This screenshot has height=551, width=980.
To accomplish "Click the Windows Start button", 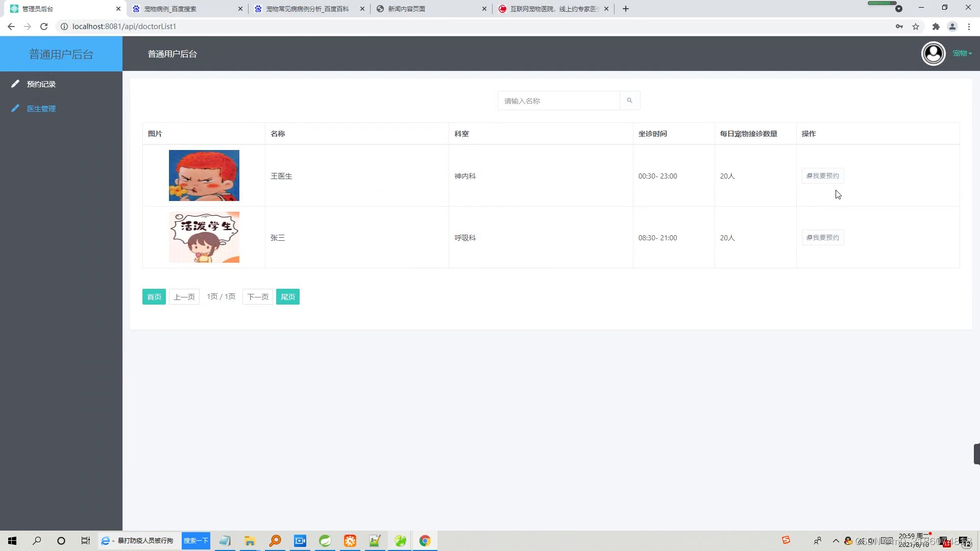I will click(x=12, y=541).
